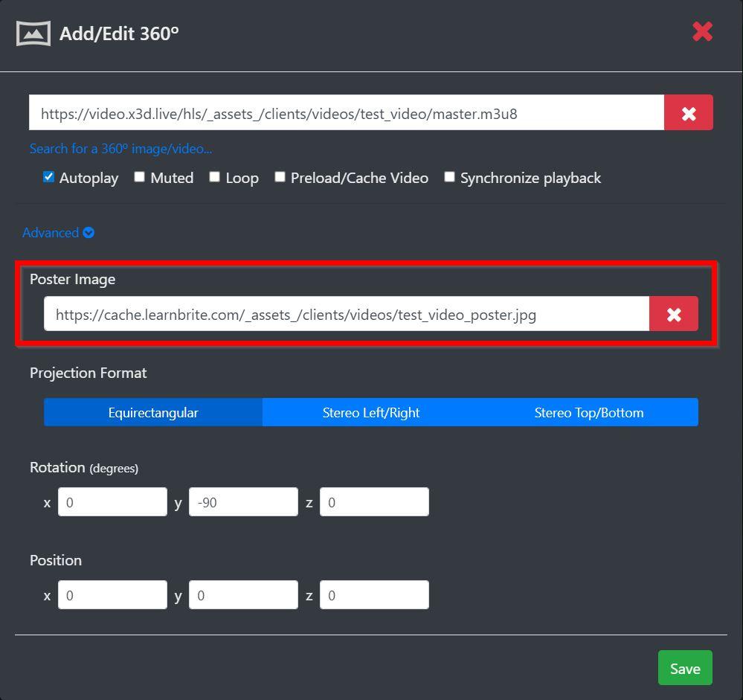Screen dimensions: 743x700
Task: Click the Rotation y field showing -90
Action: (243, 502)
